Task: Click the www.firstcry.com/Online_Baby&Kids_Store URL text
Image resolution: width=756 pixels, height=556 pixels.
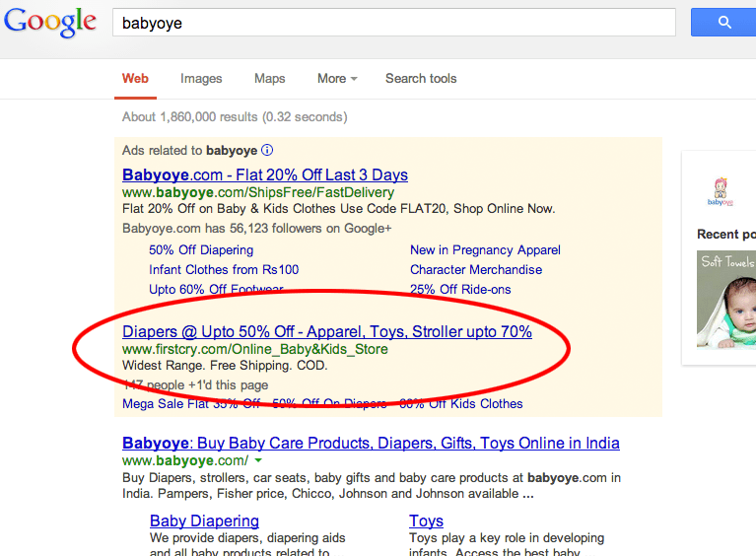Action: pyautogui.click(x=255, y=349)
